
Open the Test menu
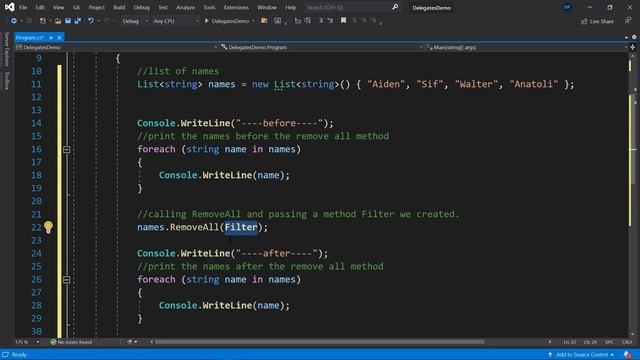(x=163, y=7)
